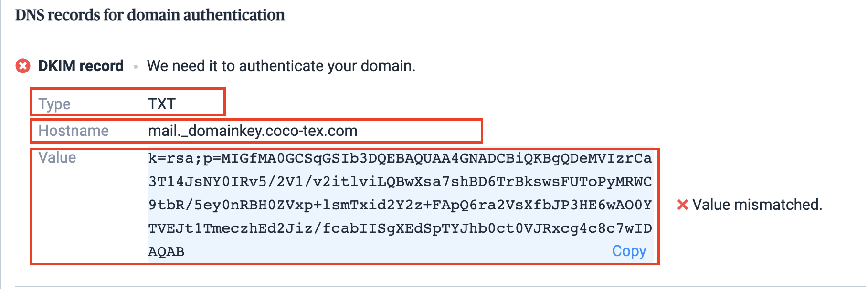Click the key line starting with 9tbR/5ey0n
Viewport: 868px width, 289px height.
pyautogui.click(x=400, y=205)
